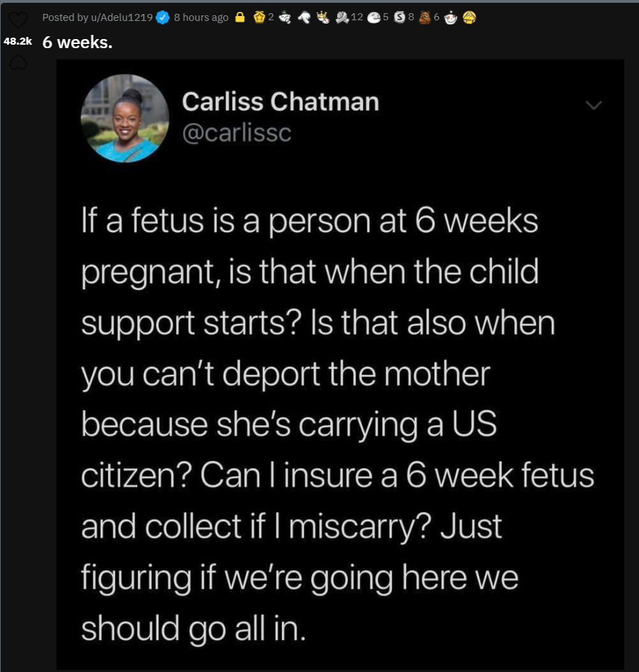Image resolution: width=639 pixels, height=672 pixels.
Task: Click the 48.2k vote count
Action: click(x=18, y=41)
